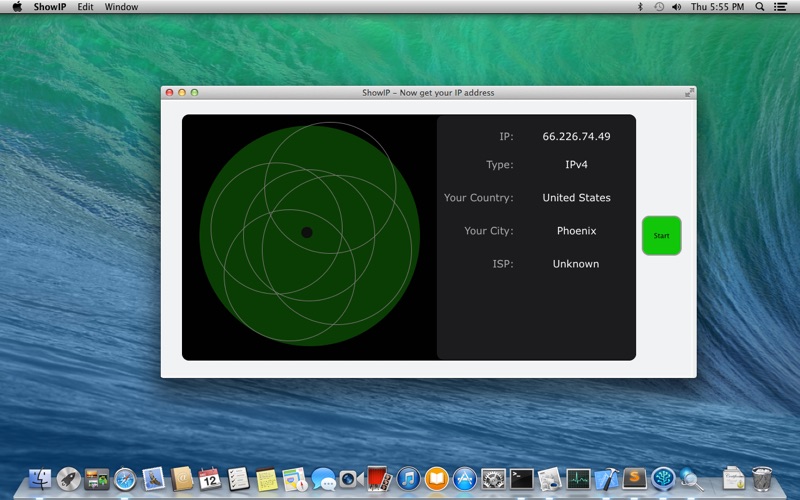
Task: Launch Terminal from the Dock
Action: (521, 480)
